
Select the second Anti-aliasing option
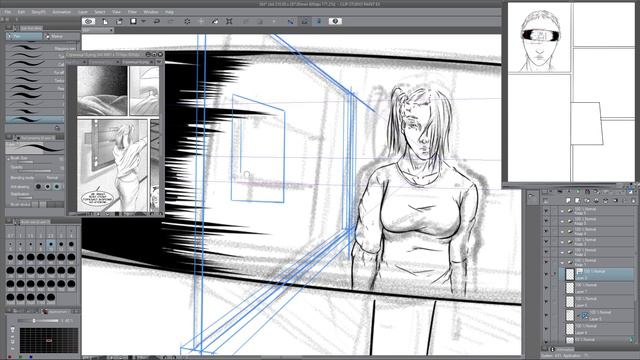[48, 187]
